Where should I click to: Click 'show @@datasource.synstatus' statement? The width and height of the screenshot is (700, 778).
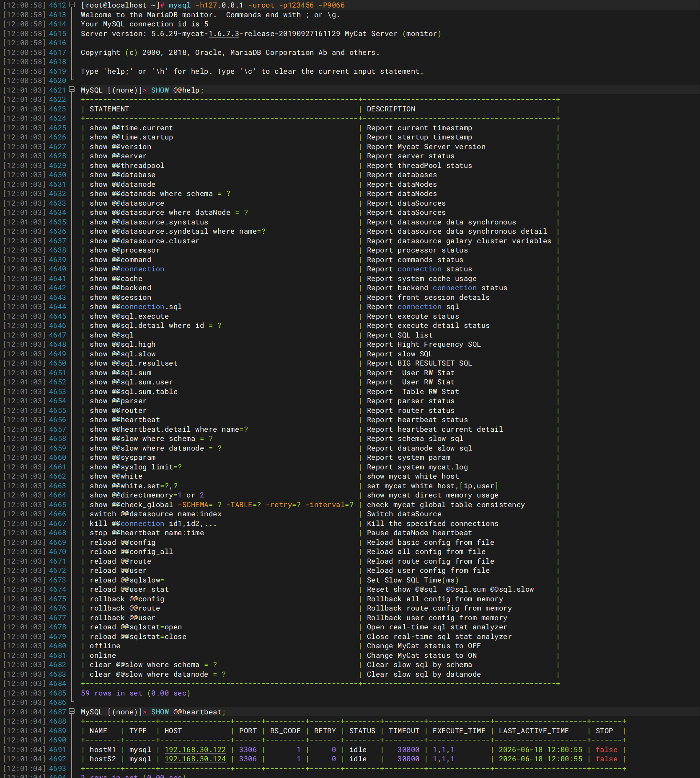point(149,222)
